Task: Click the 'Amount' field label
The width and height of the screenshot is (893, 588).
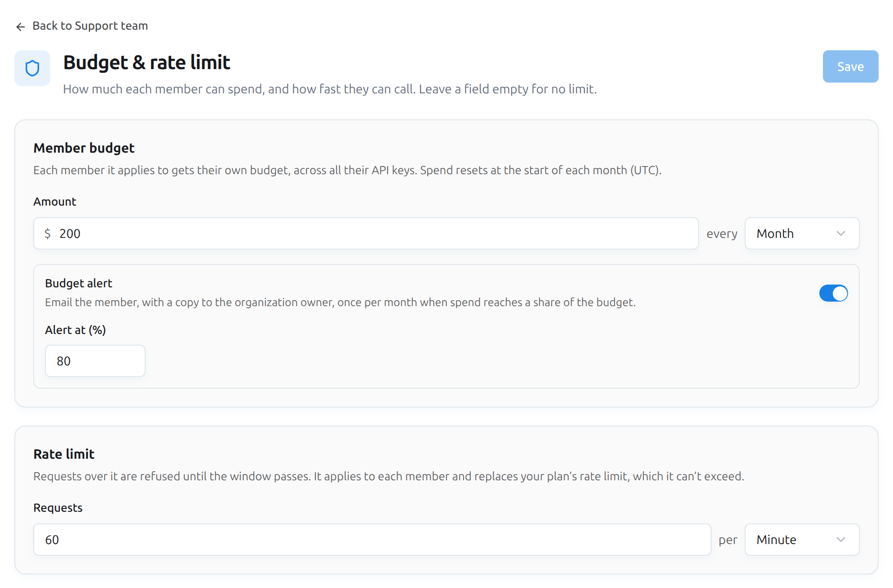Action: (55, 202)
